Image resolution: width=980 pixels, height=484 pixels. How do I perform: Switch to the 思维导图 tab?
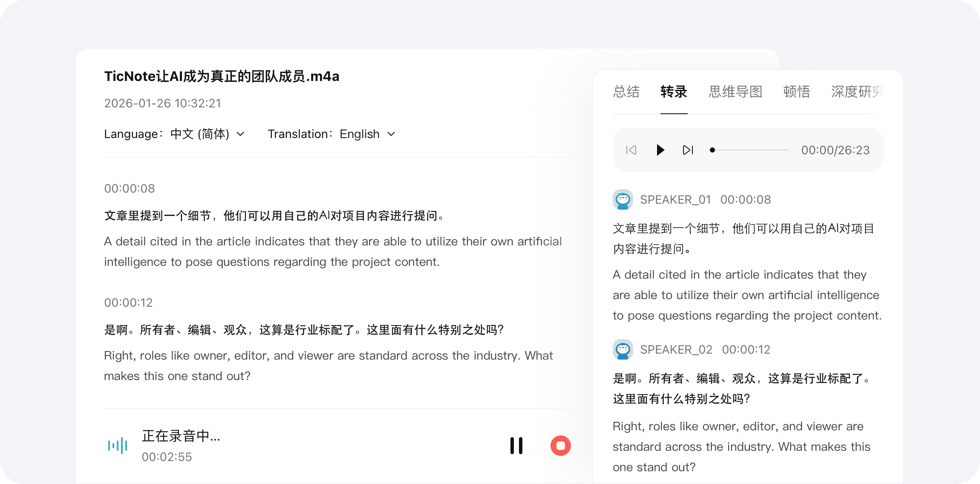735,92
